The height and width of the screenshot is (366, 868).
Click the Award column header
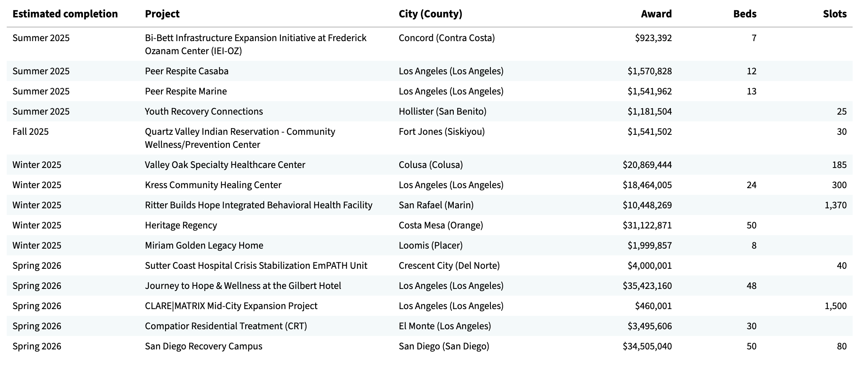(656, 14)
